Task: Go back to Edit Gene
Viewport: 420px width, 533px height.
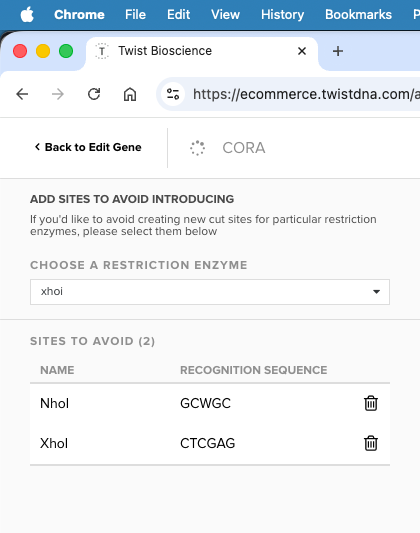Action: pos(88,147)
